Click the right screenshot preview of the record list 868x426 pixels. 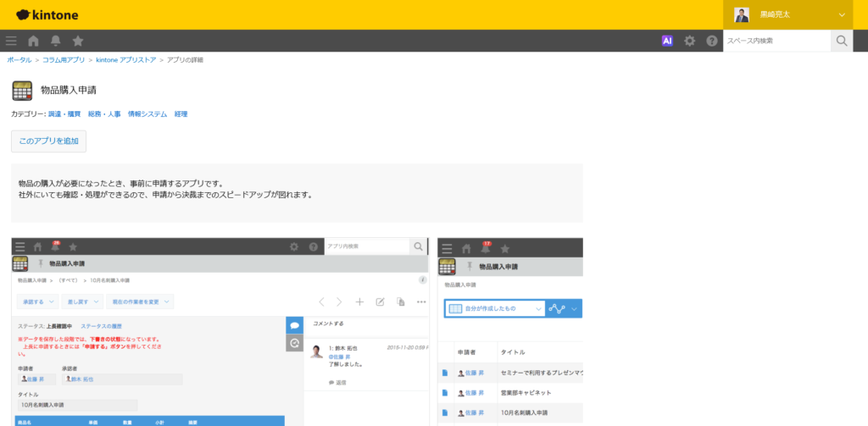pyautogui.click(x=509, y=332)
